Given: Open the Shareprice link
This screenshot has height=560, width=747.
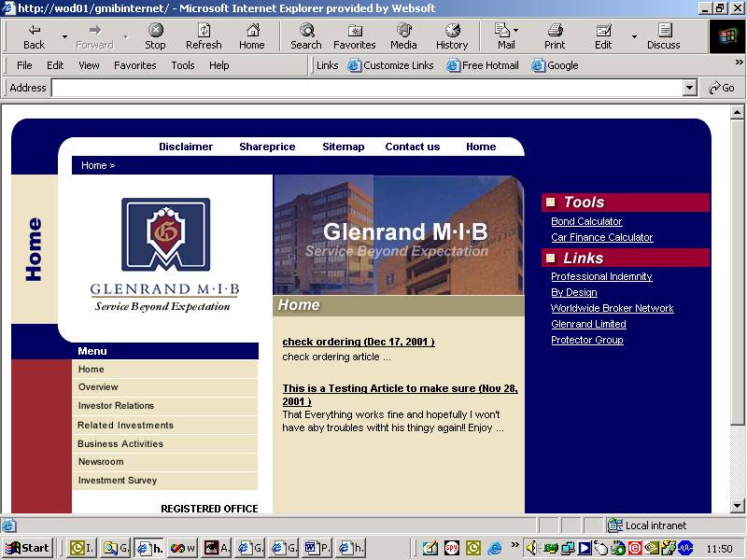Looking at the screenshot, I should pos(267,147).
